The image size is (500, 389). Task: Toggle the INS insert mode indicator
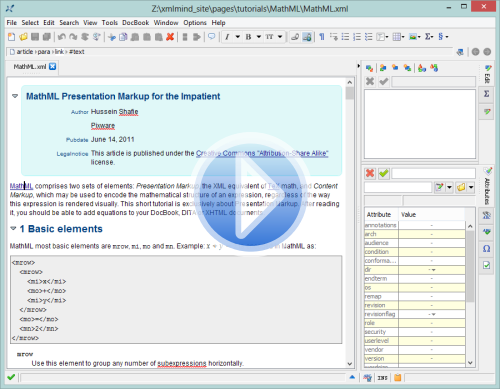383,378
